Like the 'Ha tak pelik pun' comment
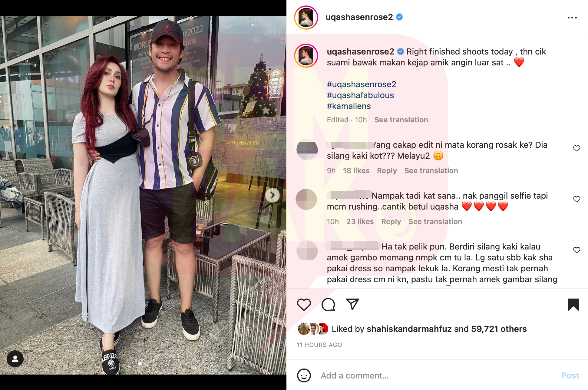 tap(577, 250)
